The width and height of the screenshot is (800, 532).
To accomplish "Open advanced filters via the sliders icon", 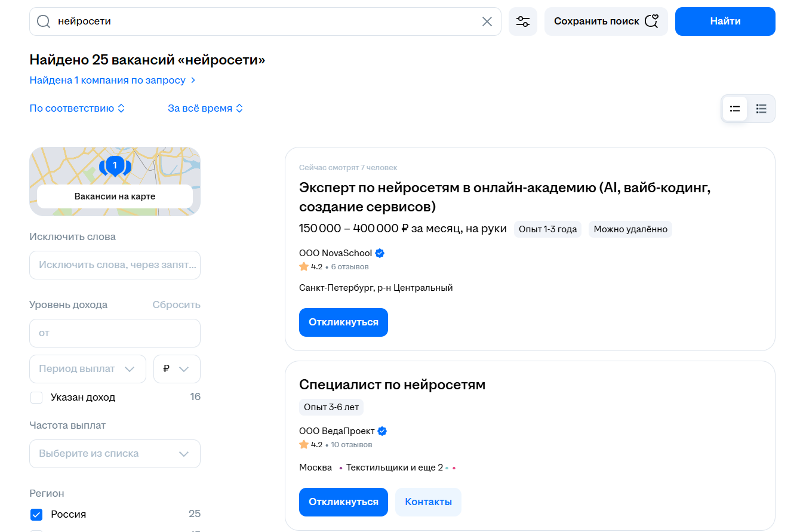I will tap(523, 21).
